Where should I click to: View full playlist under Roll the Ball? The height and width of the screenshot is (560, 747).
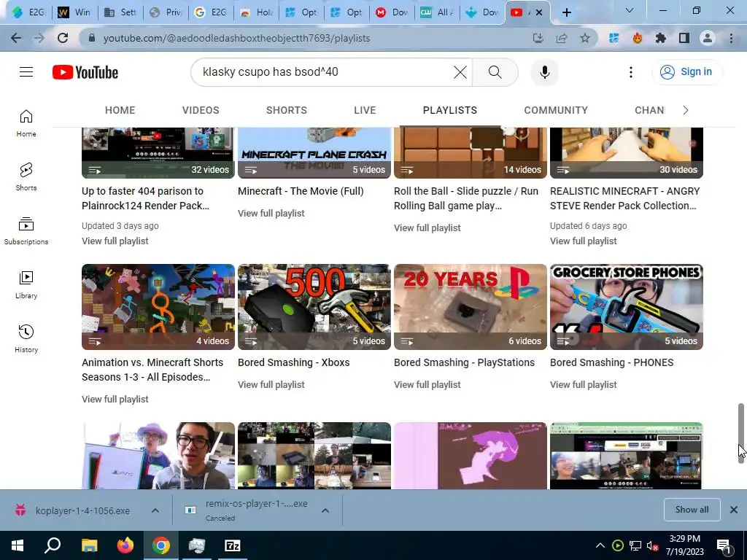tap(427, 228)
